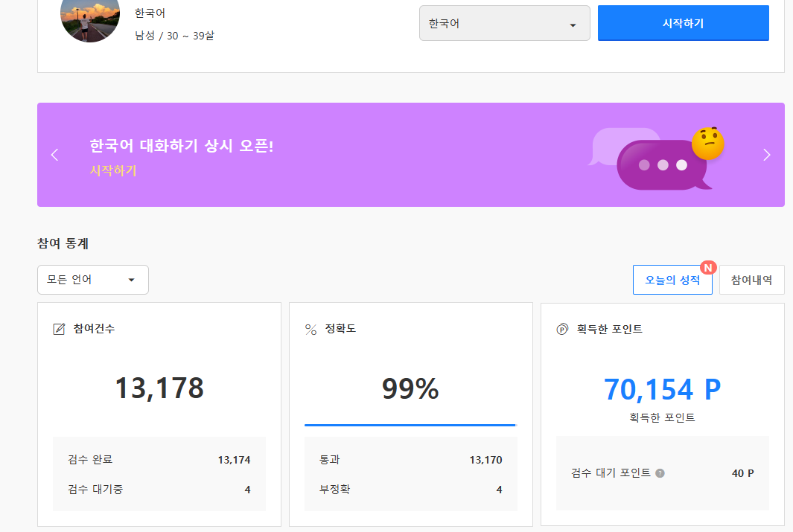Click the 검수 완료 row value 13,174
The width and height of the screenshot is (793, 532).
click(234, 460)
